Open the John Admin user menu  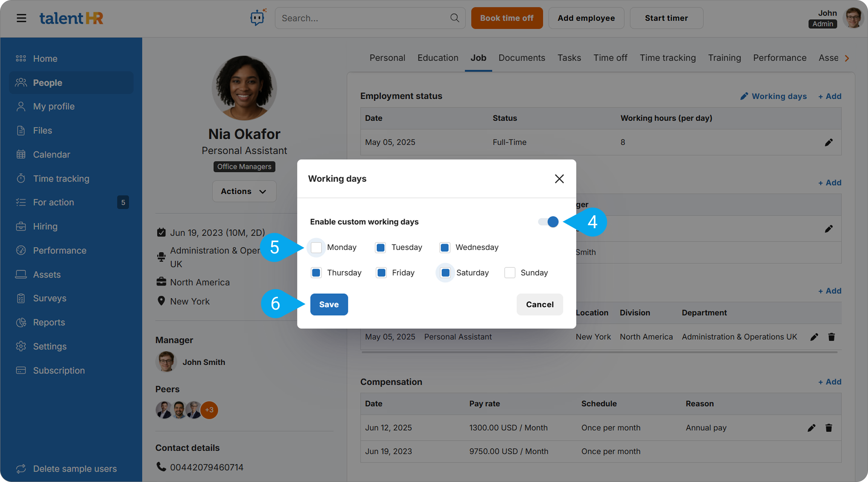pos(853,18)
